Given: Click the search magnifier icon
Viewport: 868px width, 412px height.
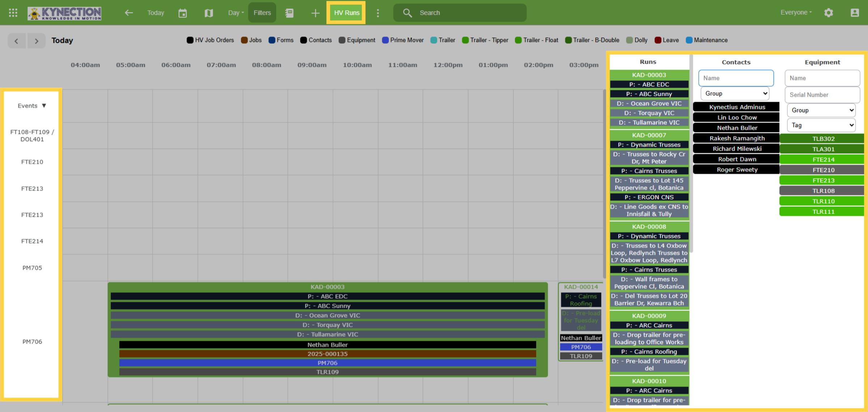Looking at the screenshot, I should coord(407,13).
